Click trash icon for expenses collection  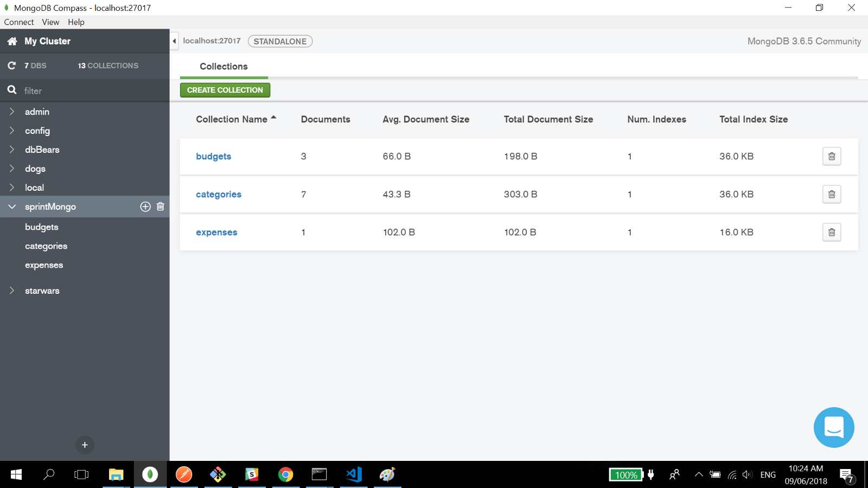[831, 232]
